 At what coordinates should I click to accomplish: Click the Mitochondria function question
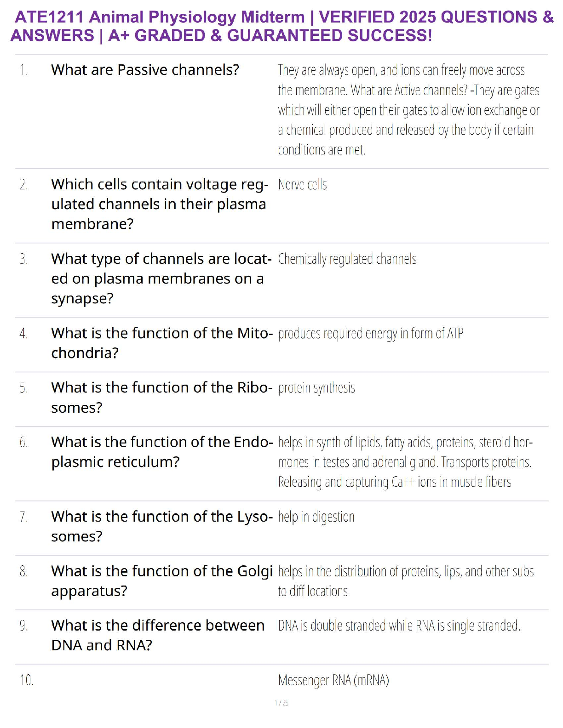162,343
